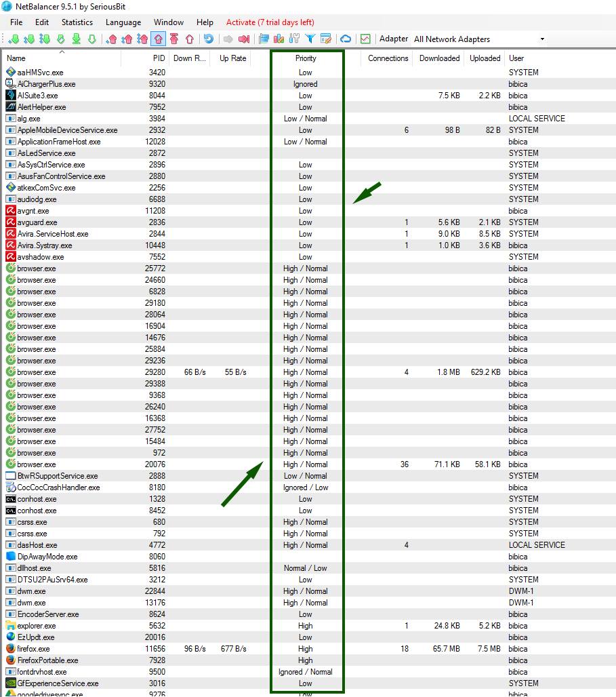Select the AISuite3.exe process row

pos(308,96)
